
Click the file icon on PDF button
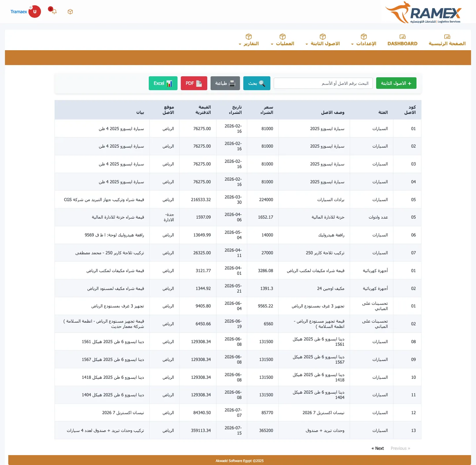pyautogui.click(x=199, y=83)
